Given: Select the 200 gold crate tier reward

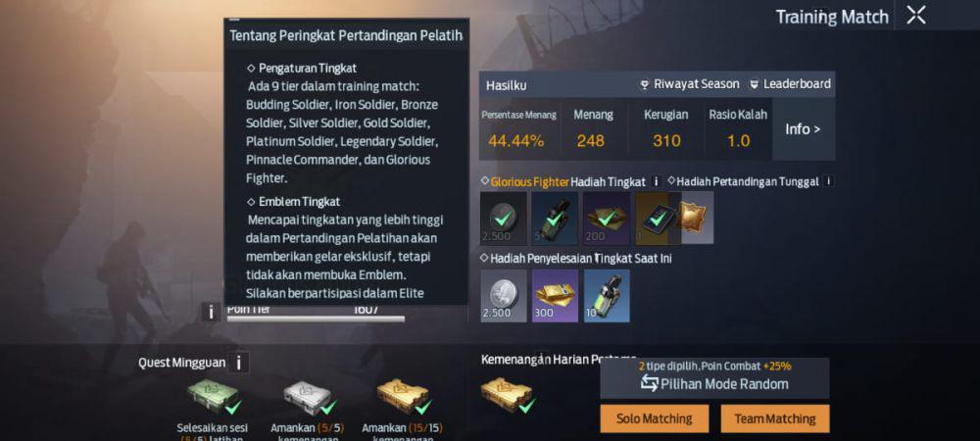Looking at the screenshot, I should (x=607, y=218).
